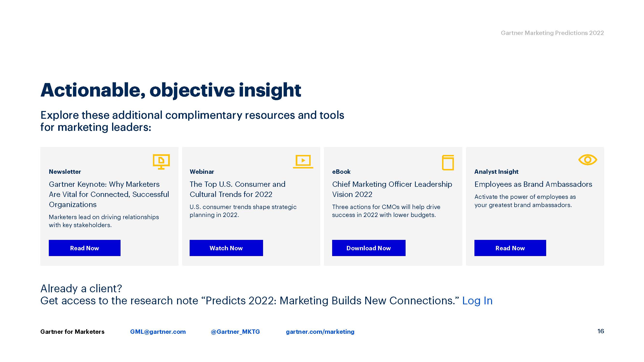Click the Actionable, objective insight heading
The image size is (644, 362).
(x=171, y=90)
